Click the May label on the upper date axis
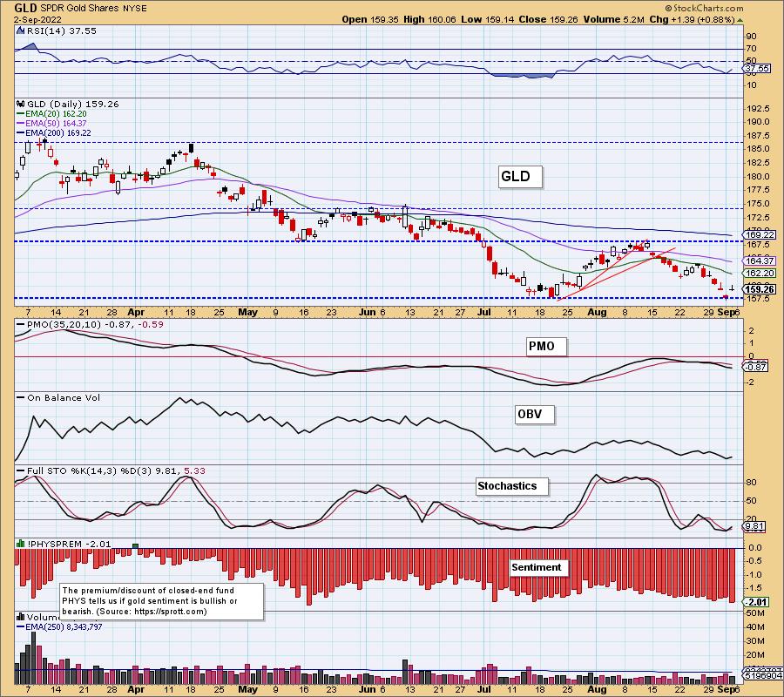784x697 pixels. coord(247,312)
